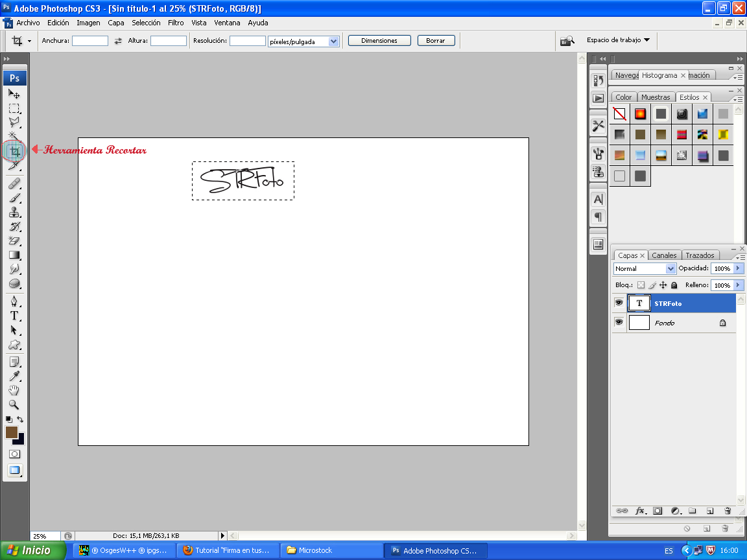Select the Path Selection tool
The height and width of the screenshot is (560, 747).
[x=14, y=330]
